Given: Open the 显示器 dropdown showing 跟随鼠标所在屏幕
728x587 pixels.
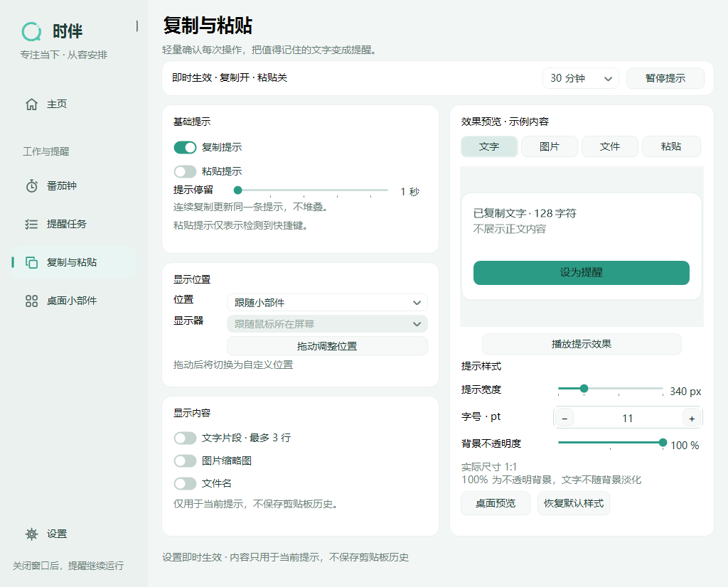Looking at the screenshot, I should pos(327,324).
